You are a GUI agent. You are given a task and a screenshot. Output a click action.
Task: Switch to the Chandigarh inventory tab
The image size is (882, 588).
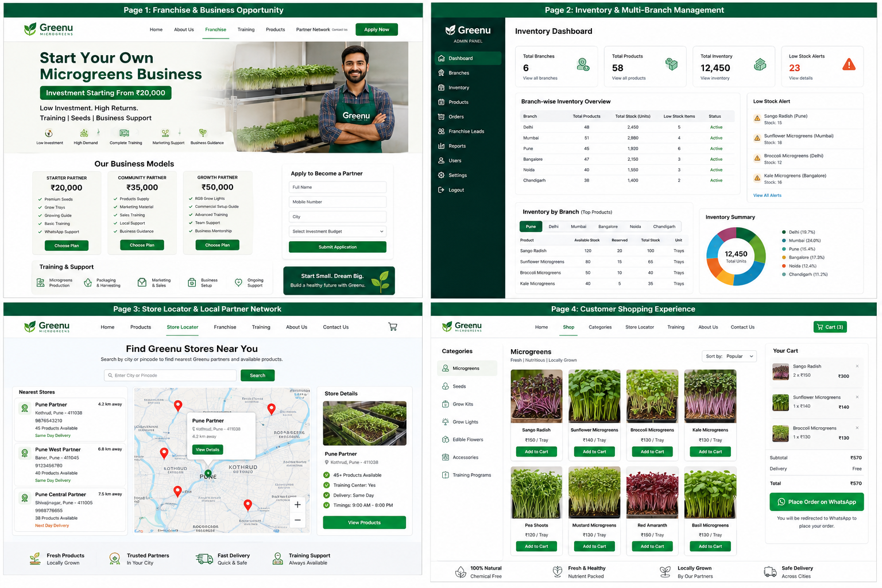coord(664,226)
